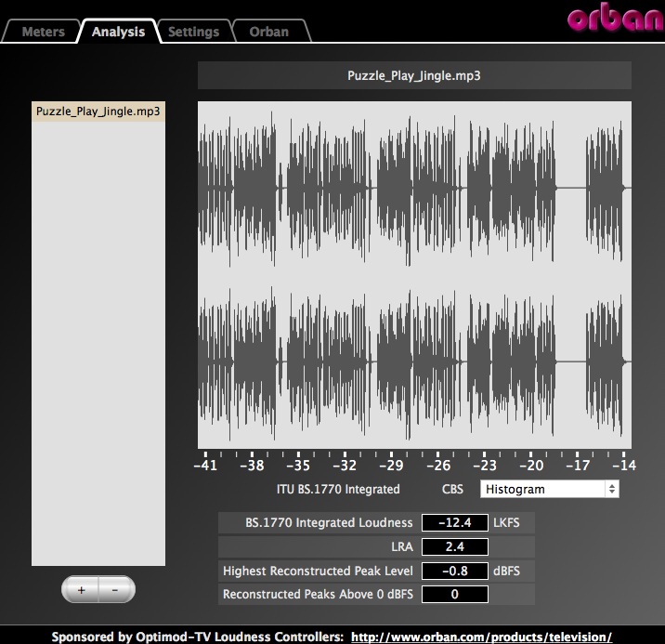Click the Puzzle_Play_Jingle.mp3 title bar above waveform
665x644 pixels.
click(x=414, y=76)
